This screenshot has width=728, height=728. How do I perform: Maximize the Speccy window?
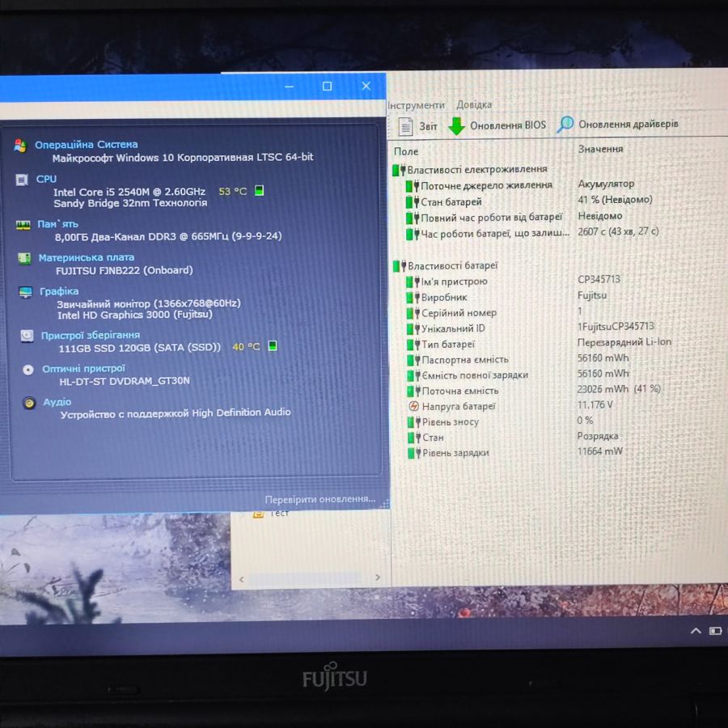coord(327,87)
